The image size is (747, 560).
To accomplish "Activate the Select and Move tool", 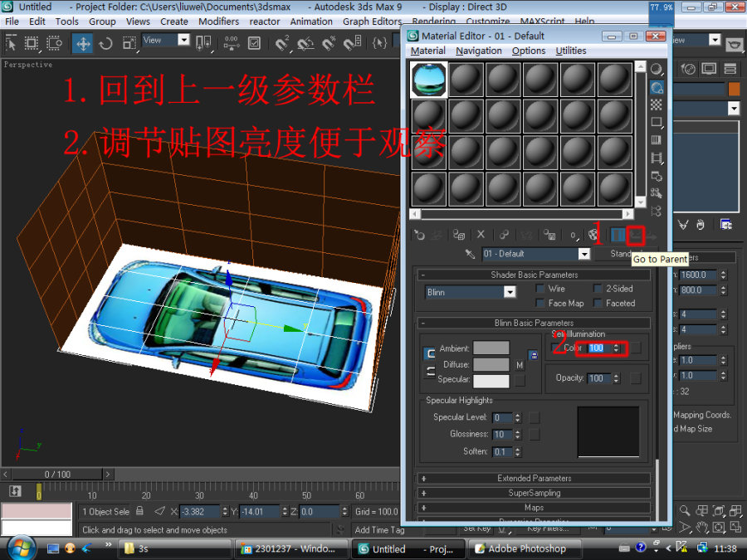I will (x=83, y=43).
